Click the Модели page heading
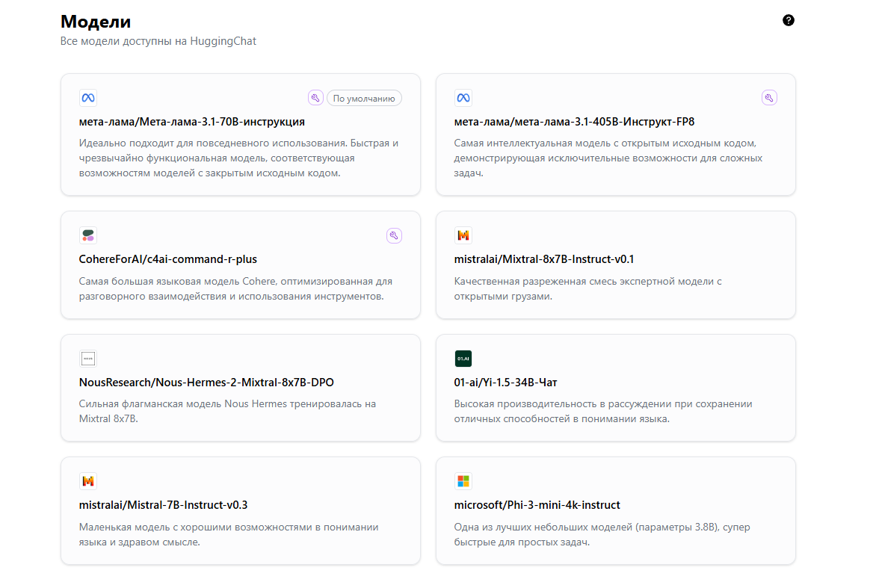The width and height of the screenshot is (876, 588). (96, 21)
